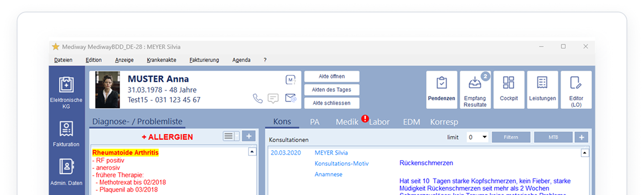Click the phone icon in patient header
This screenshot has height=195, width=644.
pos(257,98)
